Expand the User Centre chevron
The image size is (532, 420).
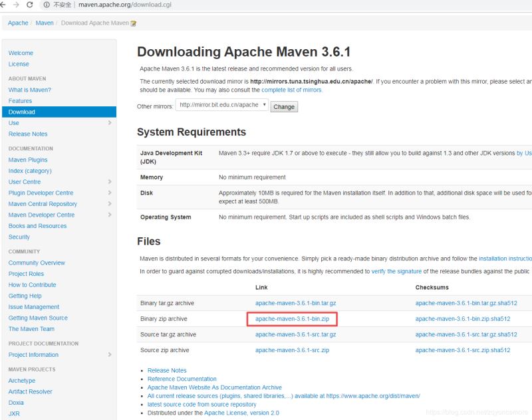110,181
